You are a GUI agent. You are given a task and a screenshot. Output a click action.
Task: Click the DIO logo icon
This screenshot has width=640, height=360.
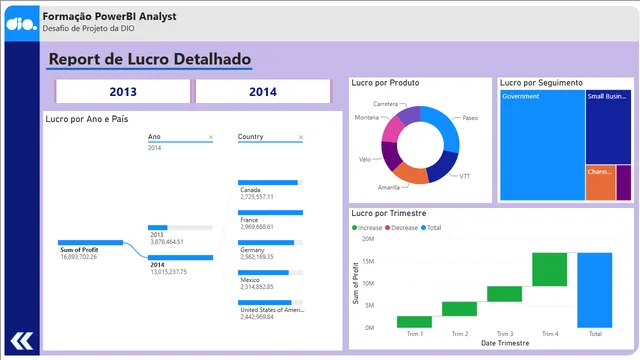22,24
